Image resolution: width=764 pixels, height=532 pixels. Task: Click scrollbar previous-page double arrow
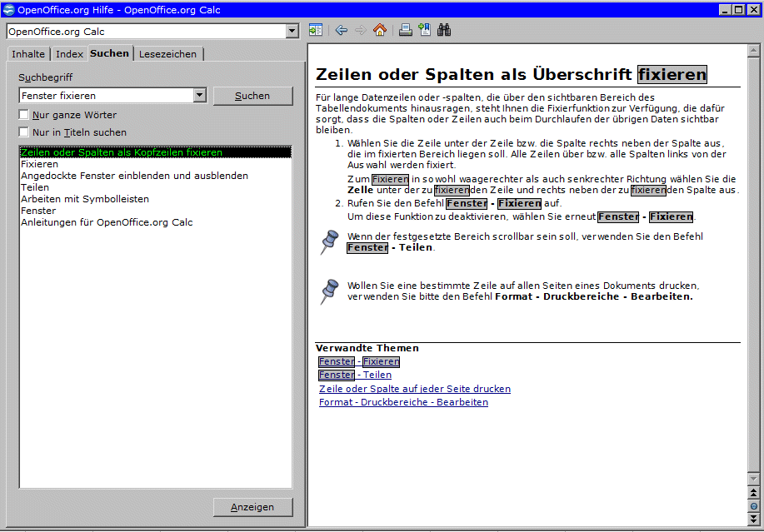tap(753, 493)
